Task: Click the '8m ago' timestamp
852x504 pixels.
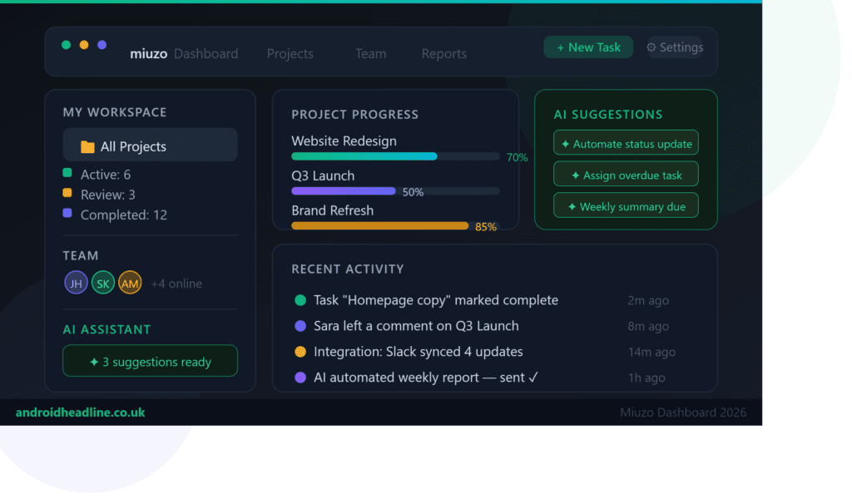Action: click(648, 326)
